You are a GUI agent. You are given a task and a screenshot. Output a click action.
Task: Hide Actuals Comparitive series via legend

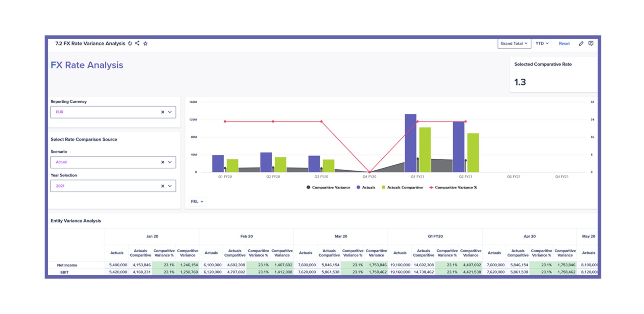[x=402, y=188]
